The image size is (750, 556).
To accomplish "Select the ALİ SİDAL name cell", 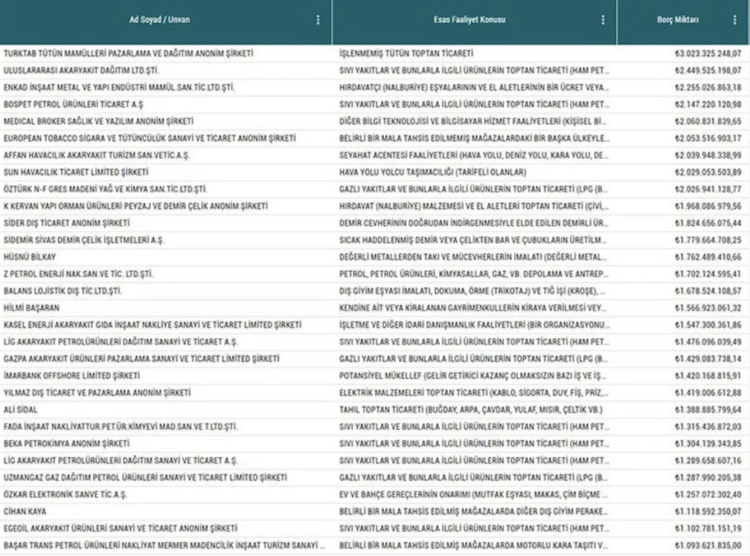I will (x=20, y=410).
